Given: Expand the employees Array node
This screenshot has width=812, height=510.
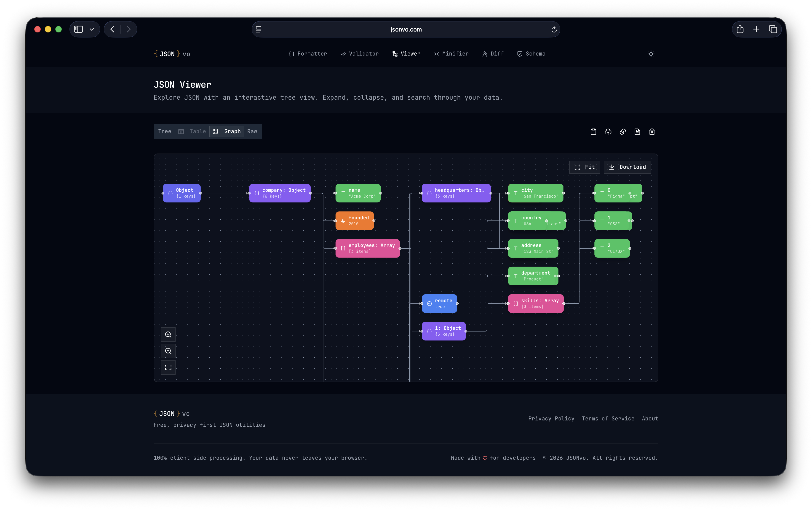Looking at the screenshot, I should click(367, 248).
